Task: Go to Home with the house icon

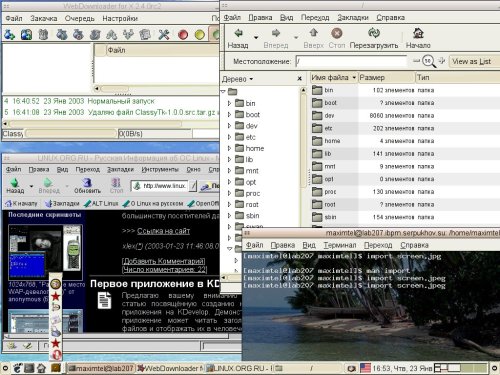Action: tap(418, 33)
